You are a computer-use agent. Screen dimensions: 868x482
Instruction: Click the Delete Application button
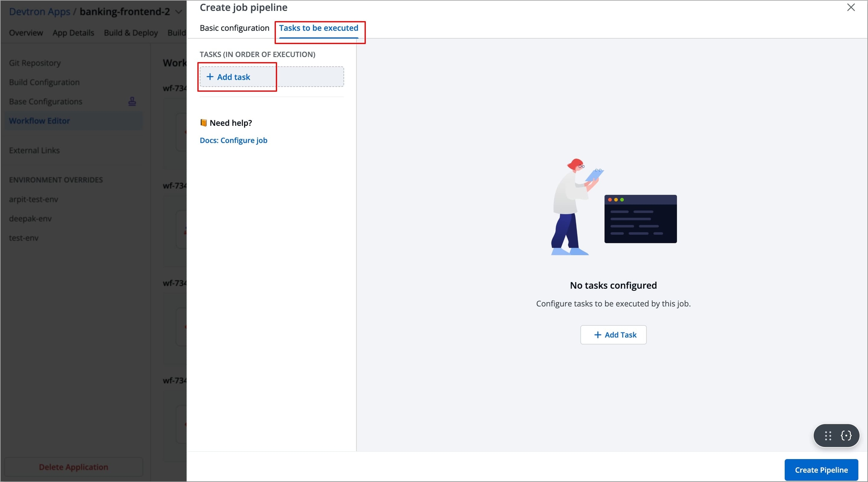click(73, 467)
